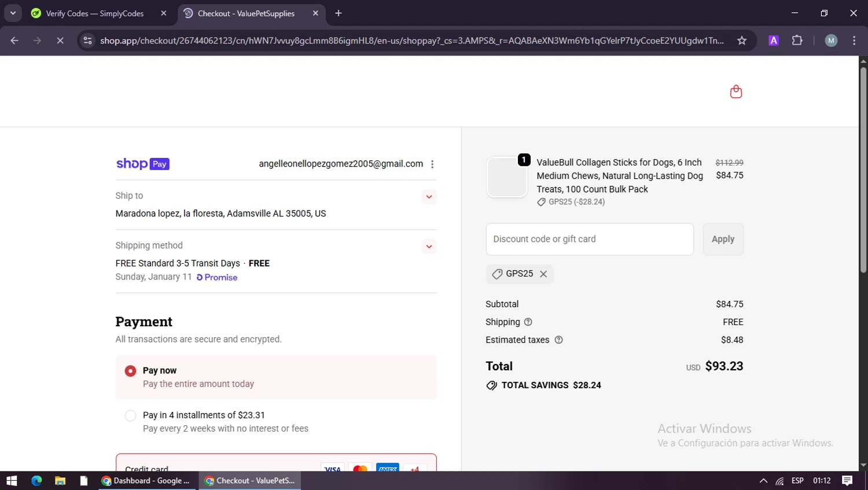Select the email angelleonellopezgomez2005@gmail.com text
The image size is (868, 490).
point(341,164)
